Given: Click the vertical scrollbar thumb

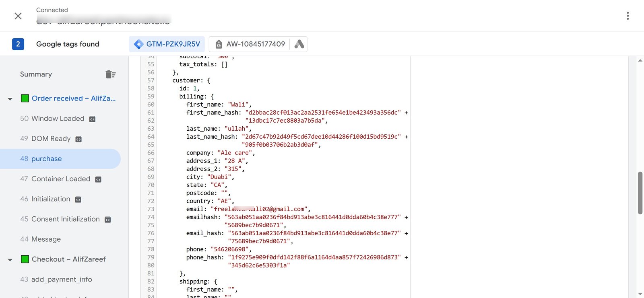Looking at the screenshot, I should tap(640, 193).
